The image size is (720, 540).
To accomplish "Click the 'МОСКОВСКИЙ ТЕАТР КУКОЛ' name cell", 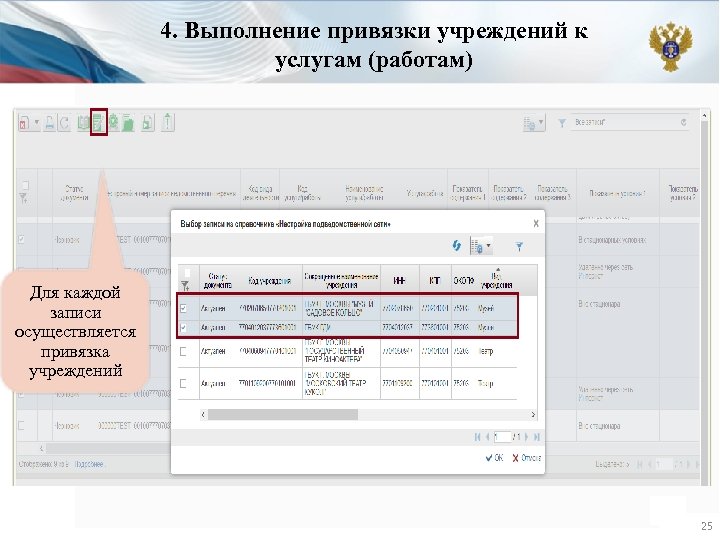I will coord(341,383).
